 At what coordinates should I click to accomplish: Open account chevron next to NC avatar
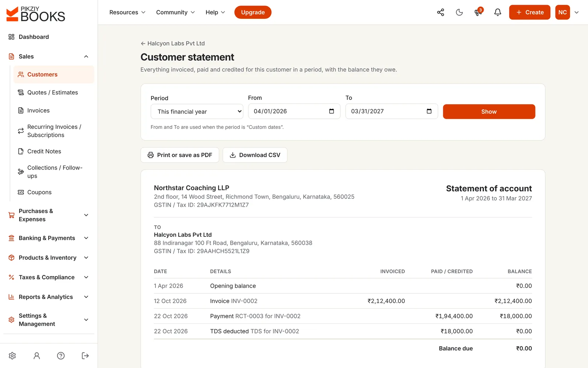tap(577, 12)
